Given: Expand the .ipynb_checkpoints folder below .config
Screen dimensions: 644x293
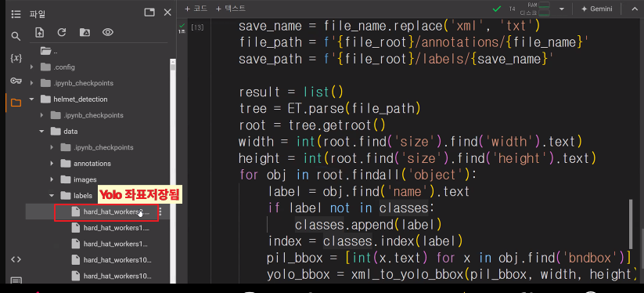Looking at the screenshot, I should [x=32, y=83].
